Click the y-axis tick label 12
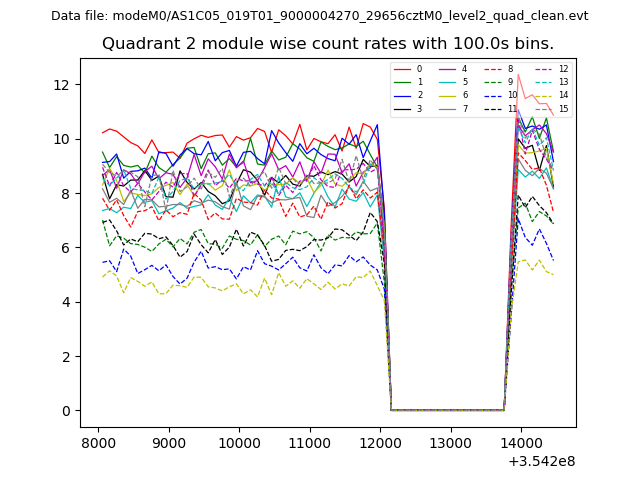This screenshot has width=640, height=480. click(61, 84)
